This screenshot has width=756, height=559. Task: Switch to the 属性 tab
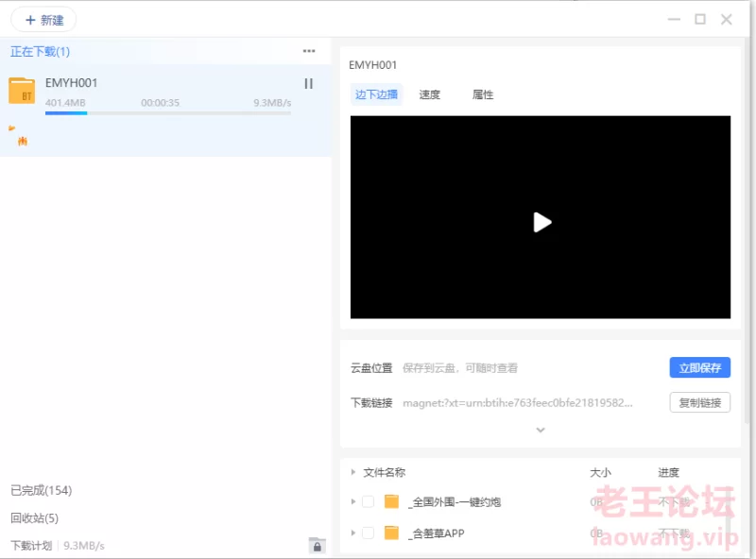pos(483,94)
